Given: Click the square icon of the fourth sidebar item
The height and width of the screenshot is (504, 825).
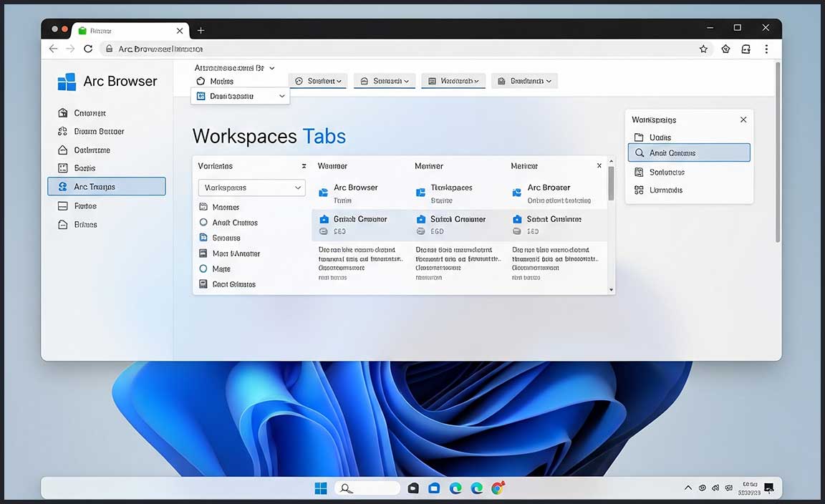Looking at the screenshot, I should click(62, 168).
